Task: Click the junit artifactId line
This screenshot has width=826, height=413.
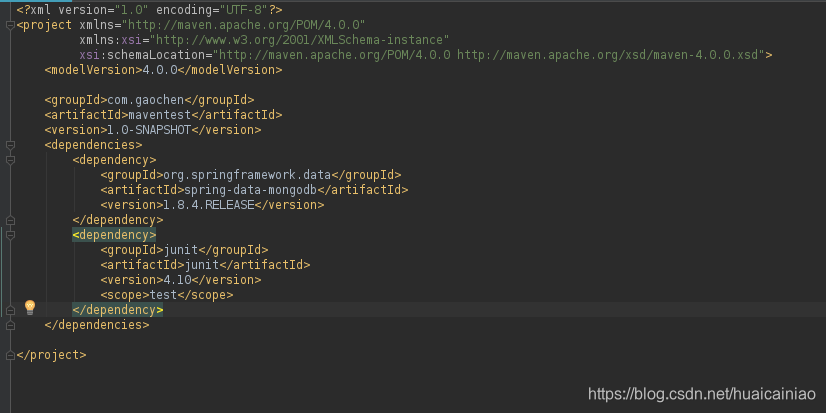Action: point(205,265)
